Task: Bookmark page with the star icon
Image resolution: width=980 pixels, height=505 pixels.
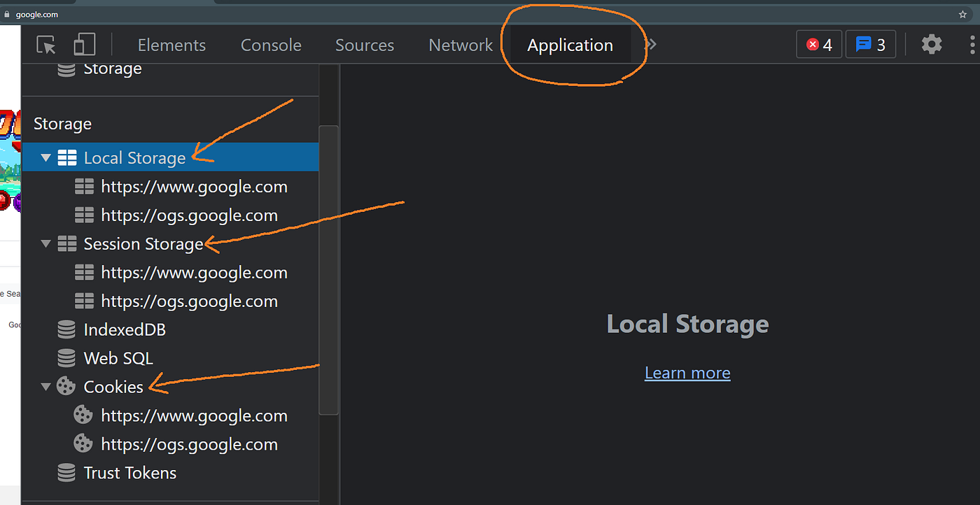Action: pyautogui.click(x=962, y=14)
